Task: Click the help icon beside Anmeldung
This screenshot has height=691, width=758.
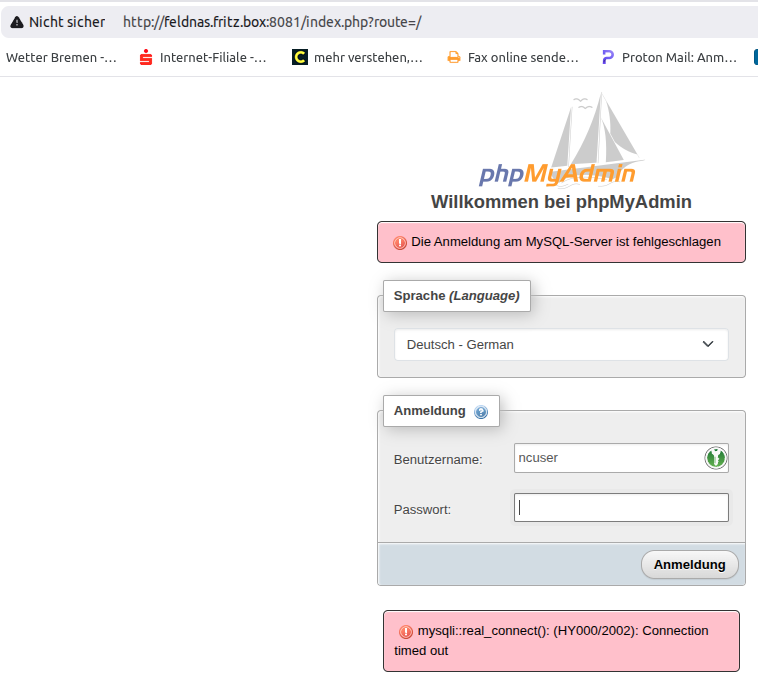Action: click(x=481, y=412)
